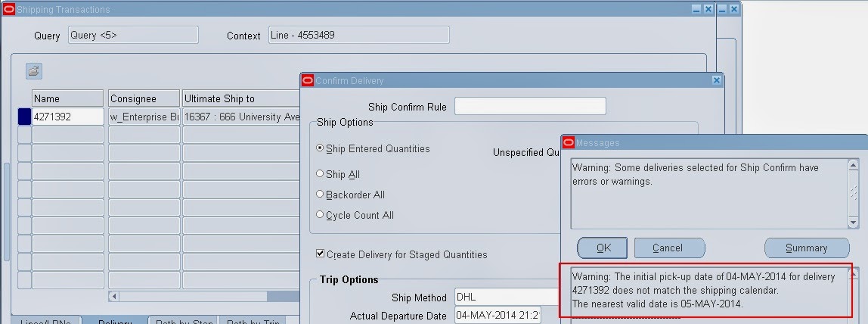
Task: Choose Backorder All option
Action: click(320, 195)
